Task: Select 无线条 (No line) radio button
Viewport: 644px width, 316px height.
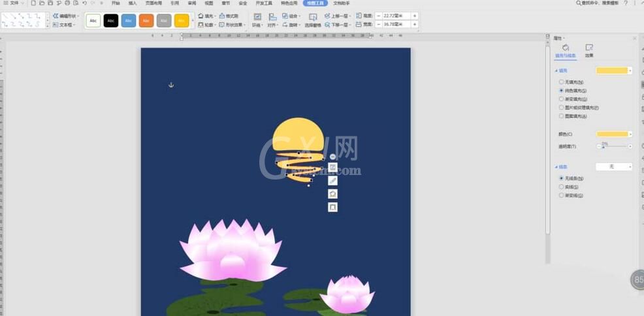Action: (562, 178)
